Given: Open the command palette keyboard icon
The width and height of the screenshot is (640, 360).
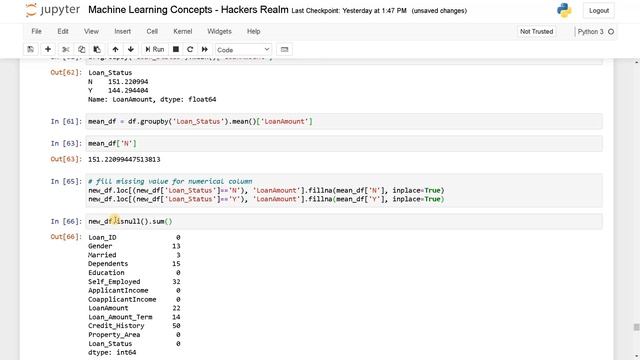Looking at the screenshot, I should point(284,49).
